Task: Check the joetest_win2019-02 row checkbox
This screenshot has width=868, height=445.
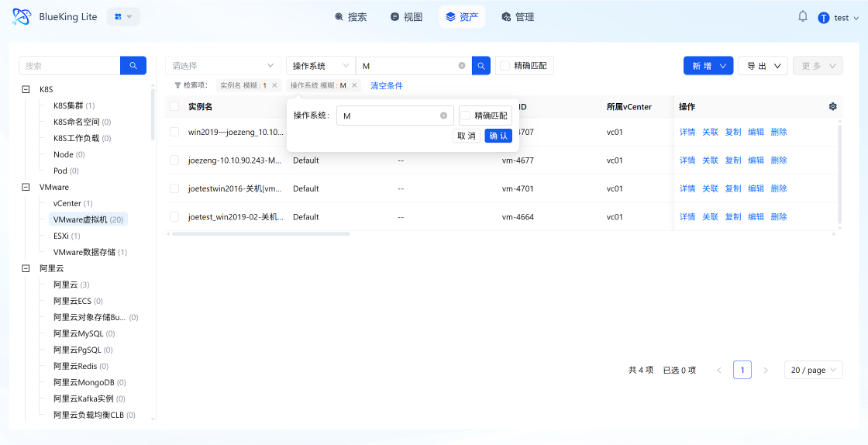Action: coord(174,216)
